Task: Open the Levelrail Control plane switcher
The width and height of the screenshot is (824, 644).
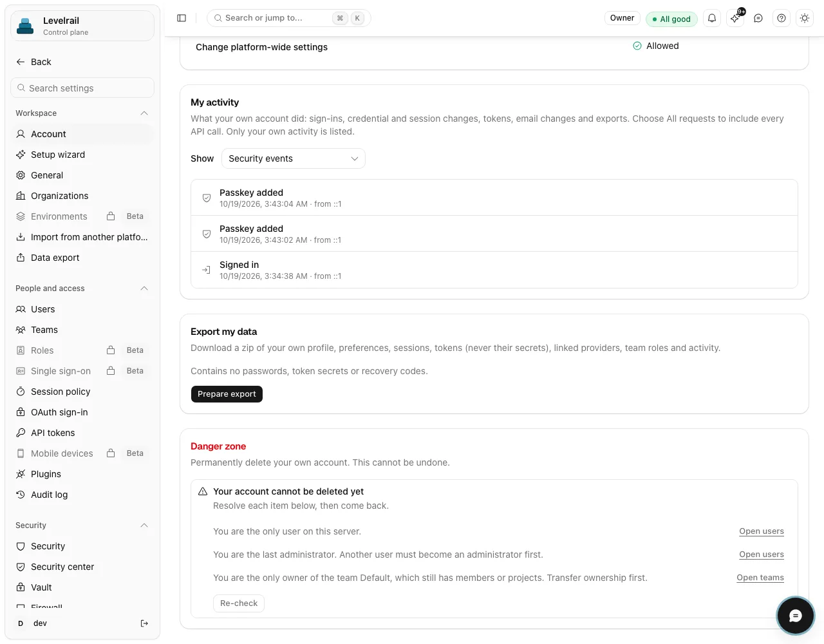Action: (x=82, y=26)
